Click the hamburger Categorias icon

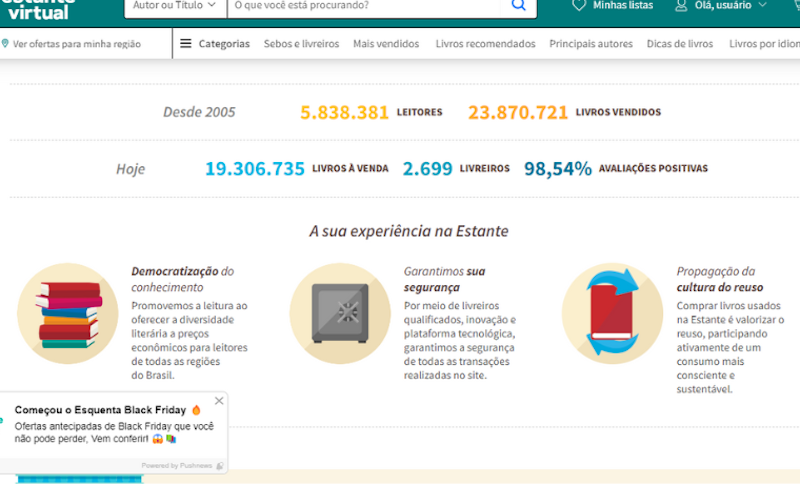point(186,43)
